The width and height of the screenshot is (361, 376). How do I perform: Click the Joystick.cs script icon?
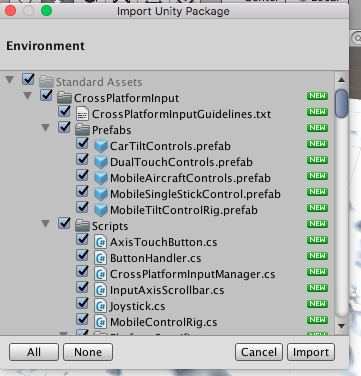[x=100, y=306]
